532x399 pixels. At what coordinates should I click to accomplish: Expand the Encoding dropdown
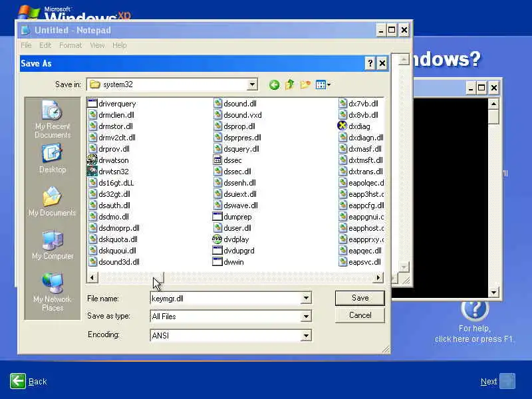(x=306, y=336)
